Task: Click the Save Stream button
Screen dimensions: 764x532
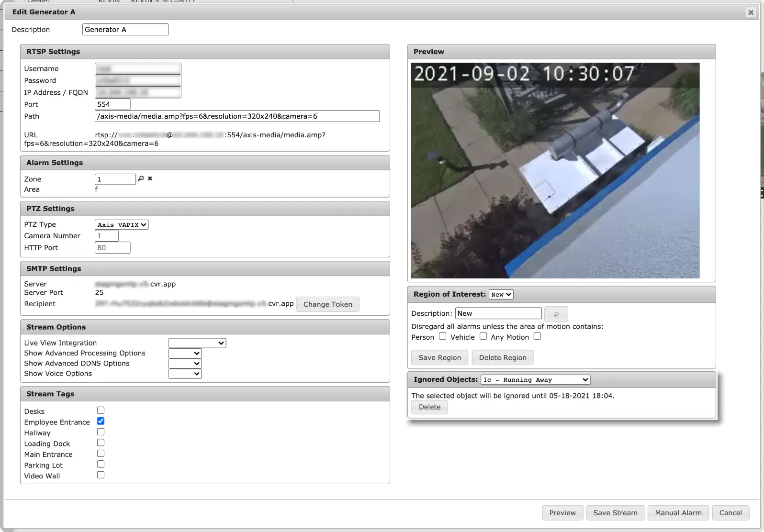Action: point(615,513)
